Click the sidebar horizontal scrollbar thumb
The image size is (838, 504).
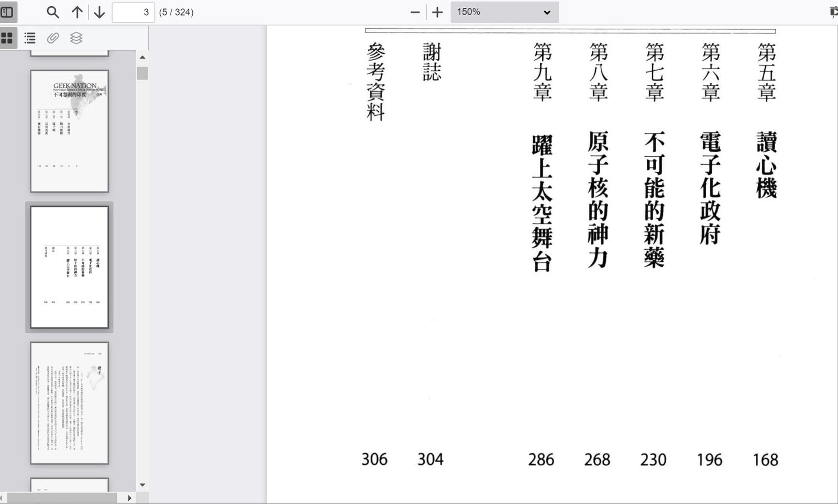61,498
